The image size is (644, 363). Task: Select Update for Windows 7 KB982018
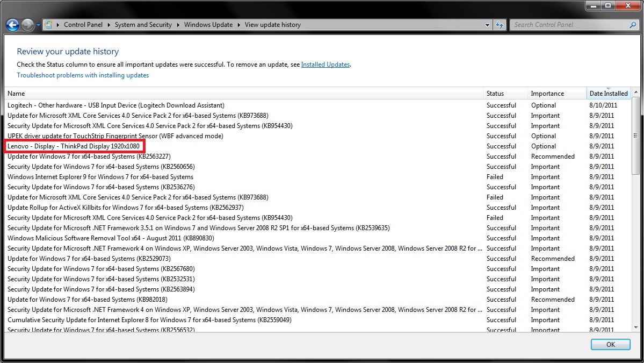click(318, 300)
